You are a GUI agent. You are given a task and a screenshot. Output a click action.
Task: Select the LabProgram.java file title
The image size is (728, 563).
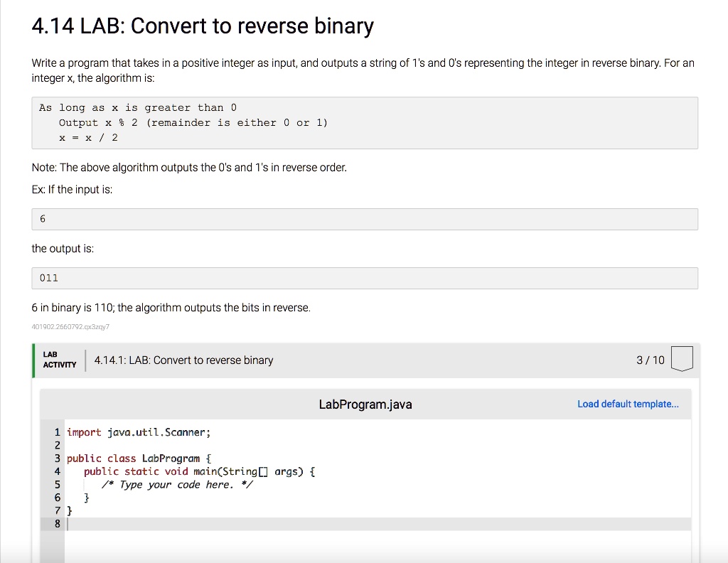pos(365,404)
